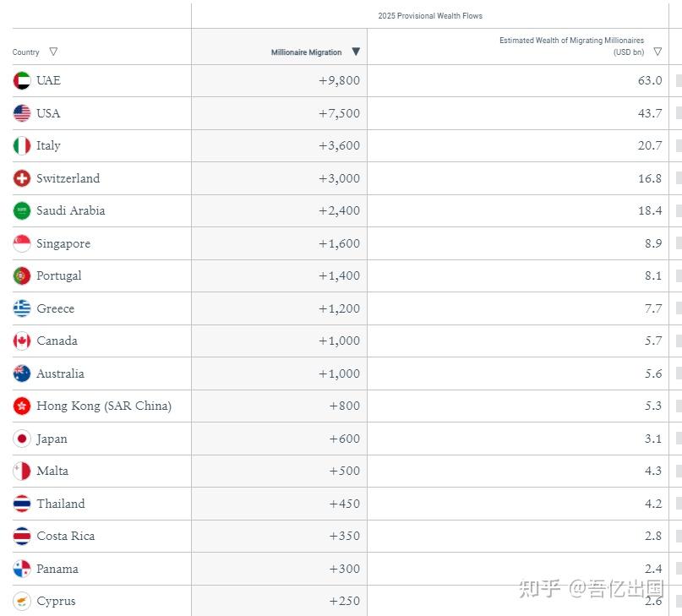Click Greece migration value +1,200
Viewport: 682px width, 616px height.
[x=339, y=308]
